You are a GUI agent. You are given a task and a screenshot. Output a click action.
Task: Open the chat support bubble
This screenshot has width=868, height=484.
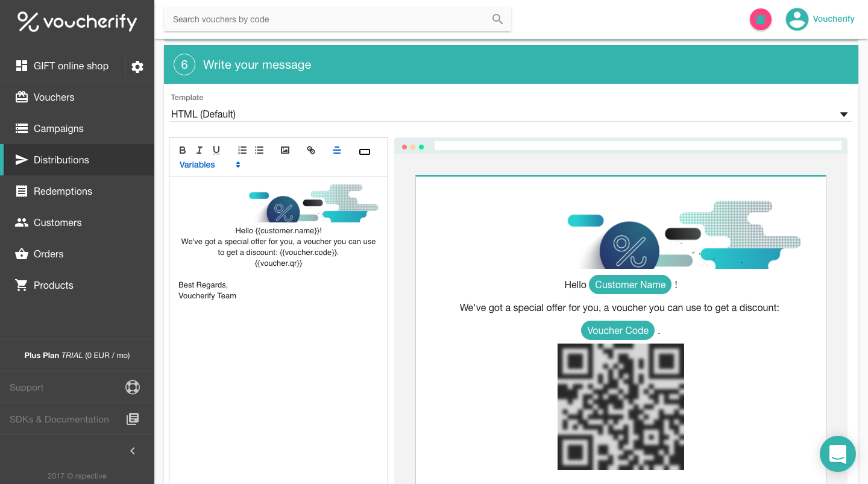838,454
